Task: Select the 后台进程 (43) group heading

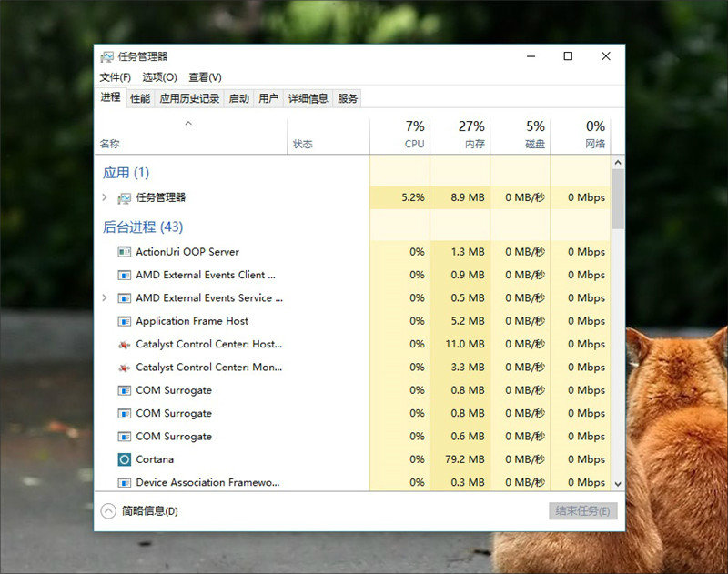Action: [143, 227]
